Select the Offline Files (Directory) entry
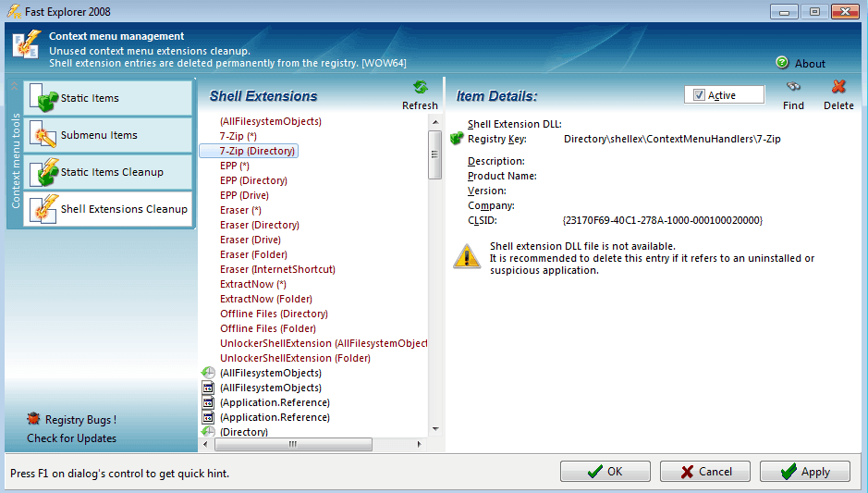The height and width of the screenshot is (493, 868). click(274, 314)
